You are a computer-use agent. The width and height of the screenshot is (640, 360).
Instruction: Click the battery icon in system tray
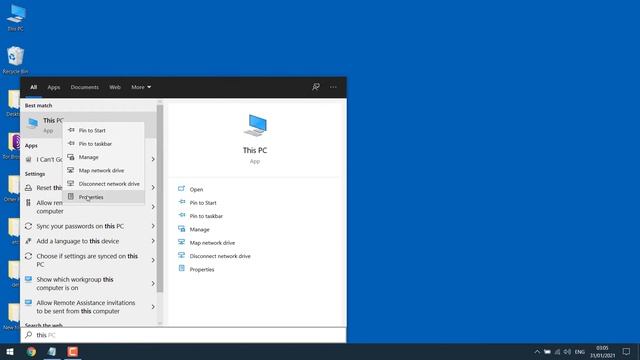click(547, 351)
